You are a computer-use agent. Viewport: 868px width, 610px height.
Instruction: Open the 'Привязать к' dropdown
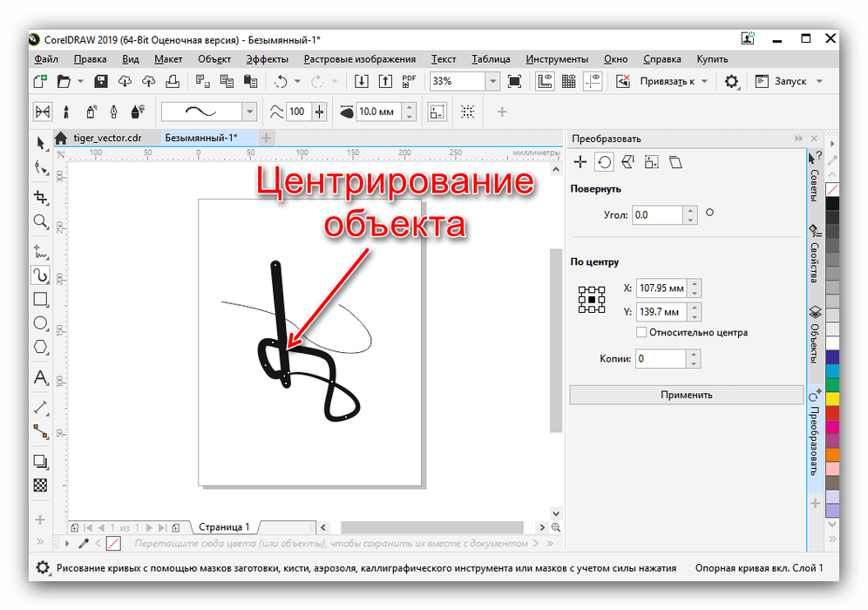click(703, 81)
